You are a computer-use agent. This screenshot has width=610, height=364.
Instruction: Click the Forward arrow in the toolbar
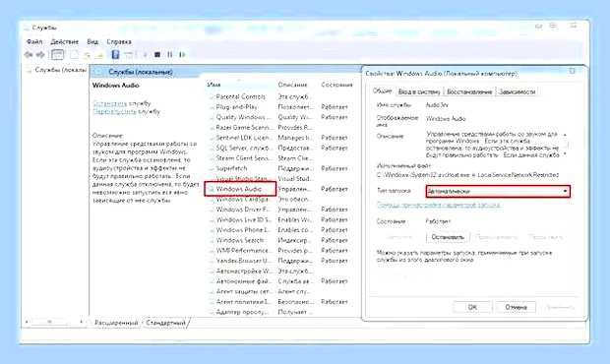coord(40,54)
